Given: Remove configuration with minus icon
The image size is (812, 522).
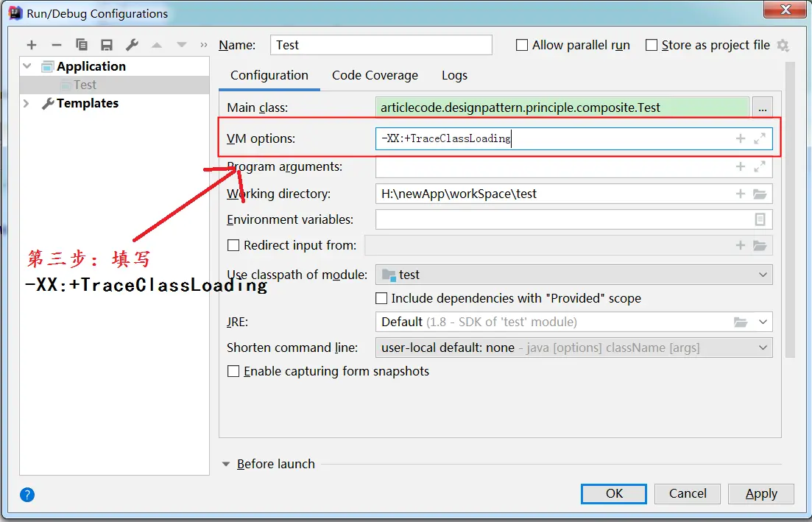Looking at the screenshot, I should (x=57, y=45).
